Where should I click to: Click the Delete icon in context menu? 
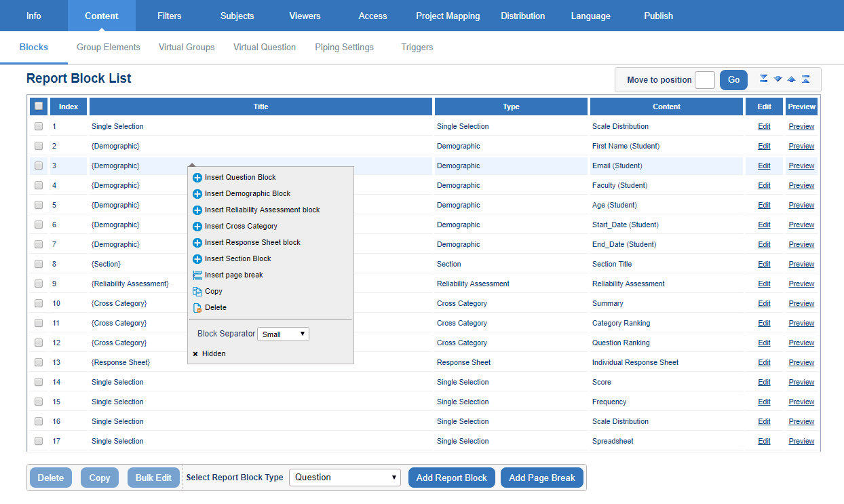[x=197, y=308]
